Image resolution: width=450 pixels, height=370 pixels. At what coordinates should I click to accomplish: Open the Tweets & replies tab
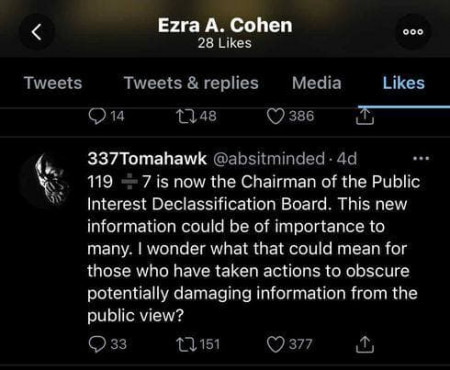(191, 83)
